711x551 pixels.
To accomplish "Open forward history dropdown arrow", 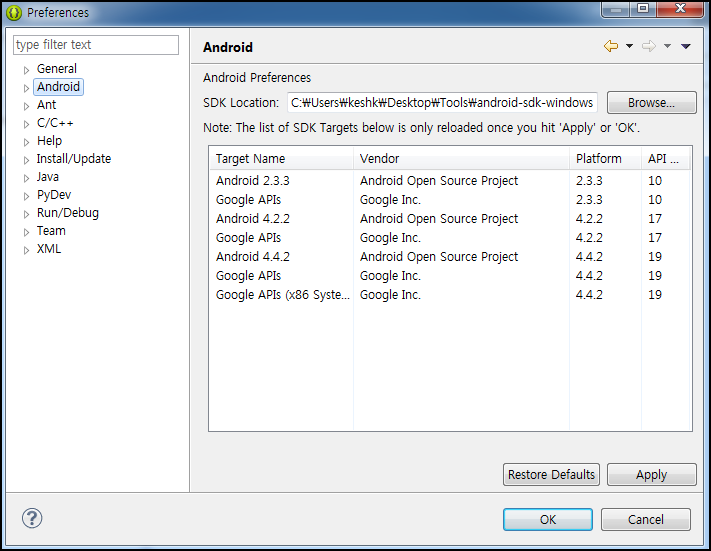I will point(667,46).
